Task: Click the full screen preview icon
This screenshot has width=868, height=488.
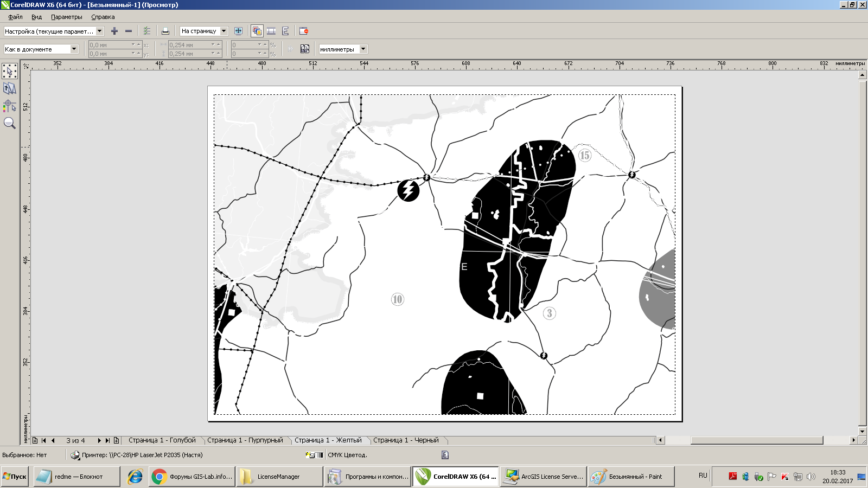Action: point(238,31)
